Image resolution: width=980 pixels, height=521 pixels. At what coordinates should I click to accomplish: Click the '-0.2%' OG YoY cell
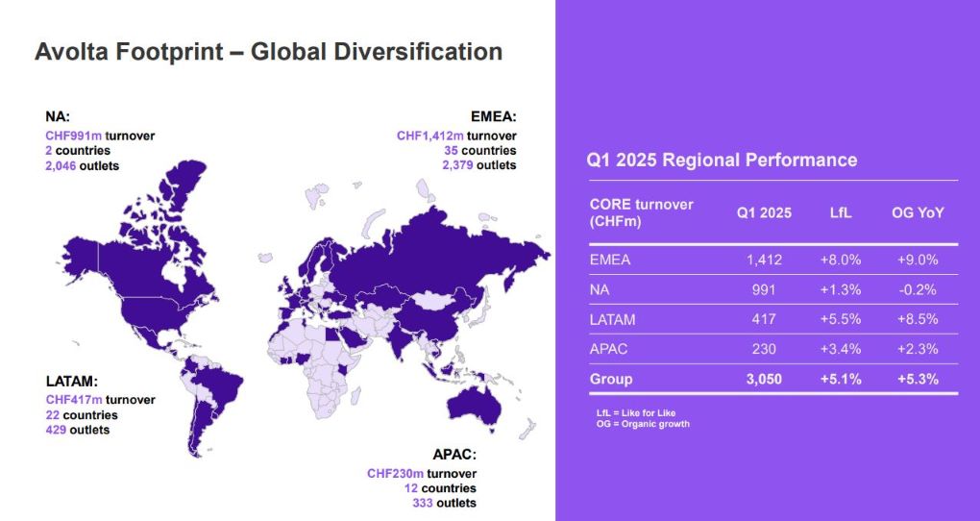point(918,289)
